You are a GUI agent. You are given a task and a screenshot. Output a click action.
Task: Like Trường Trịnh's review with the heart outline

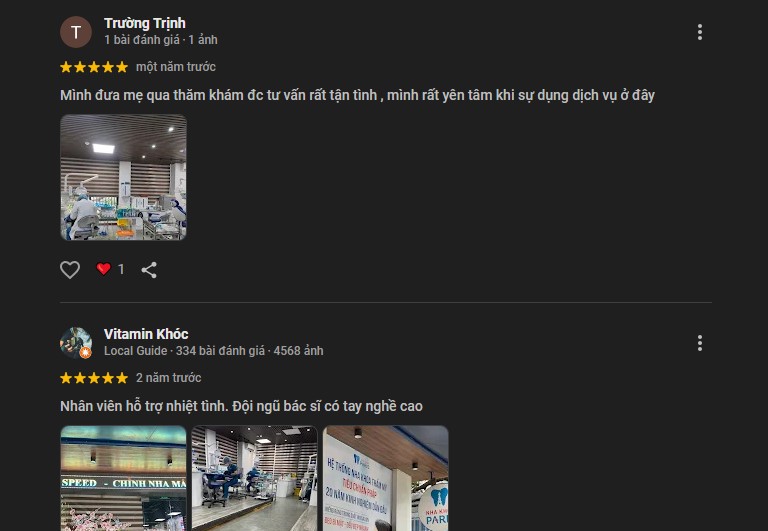pyautogui.click(x=70, y=269)
